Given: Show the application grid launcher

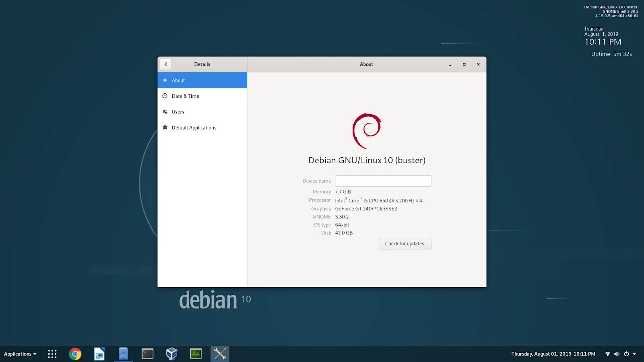Looking at the screenshot, I should pyautogui.click(x=52, y=354).
